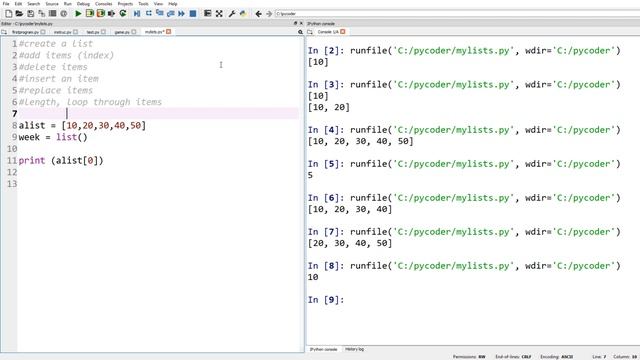This screenshot has height=360, width=640.
Task: Open the Edit menu
Action: (x=18, y=4)
